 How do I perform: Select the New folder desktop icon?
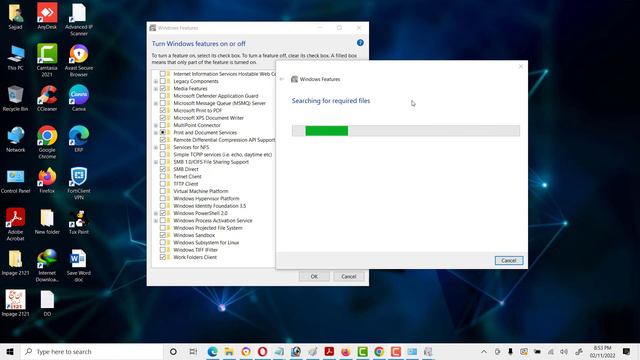pyautogui.click(x=47, y=221)
